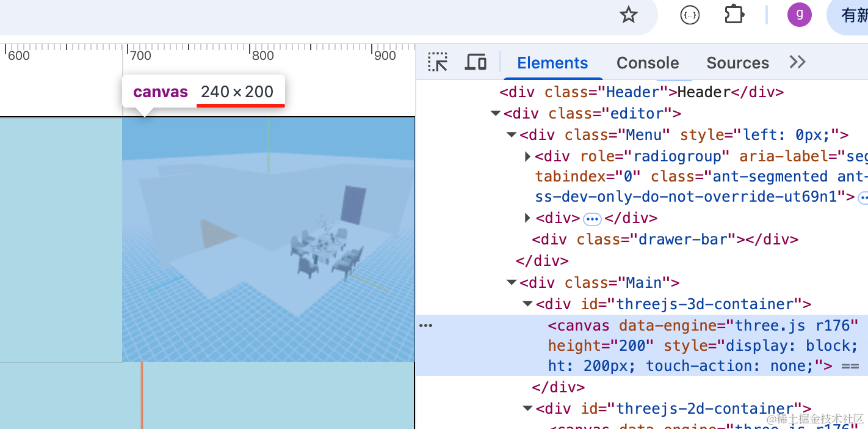This screenshot has width=868, height=429.
Task: Open the ellipsis badge after ut69n1 class
Action: (x=863, y=197)
